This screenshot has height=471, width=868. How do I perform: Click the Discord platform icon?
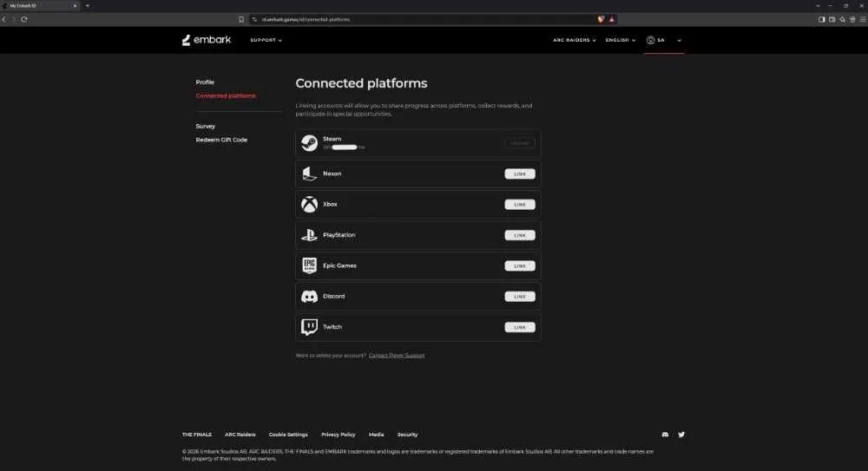tap(309, 297)
